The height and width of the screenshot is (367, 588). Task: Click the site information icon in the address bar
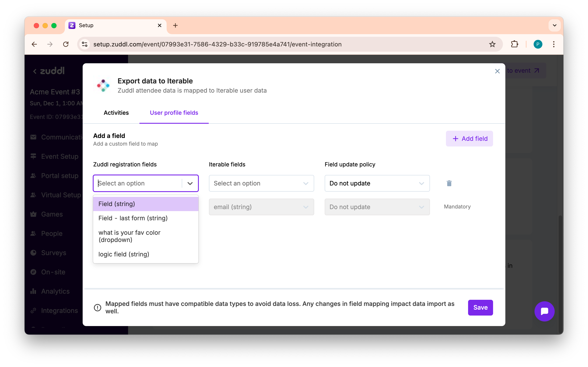coord(85,44)
